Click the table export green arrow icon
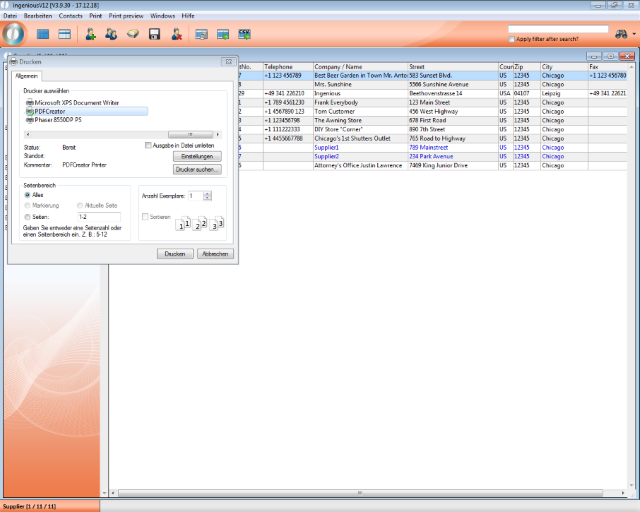Viewport: 640px width, 512px height. 223,35
